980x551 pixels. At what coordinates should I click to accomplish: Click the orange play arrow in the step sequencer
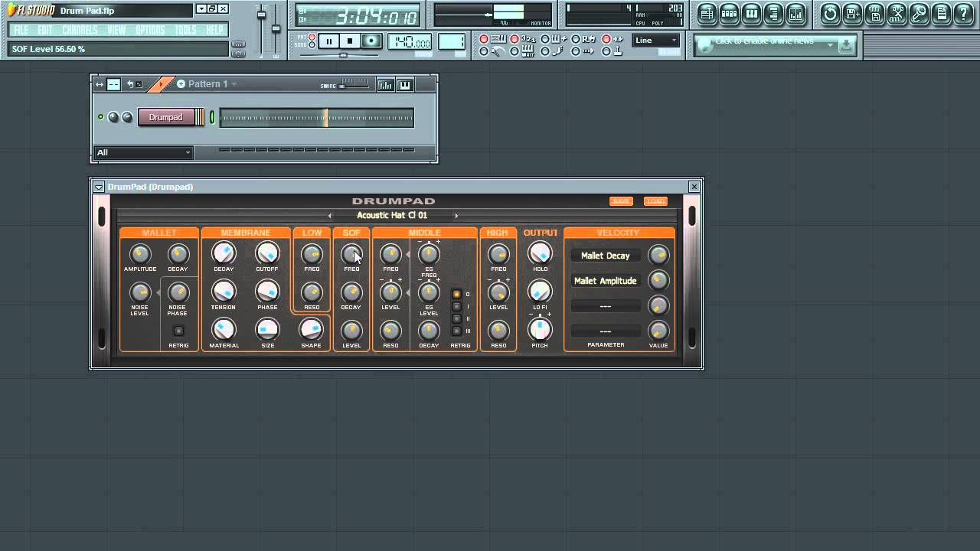pyautogui.click(x=161, y=84)
